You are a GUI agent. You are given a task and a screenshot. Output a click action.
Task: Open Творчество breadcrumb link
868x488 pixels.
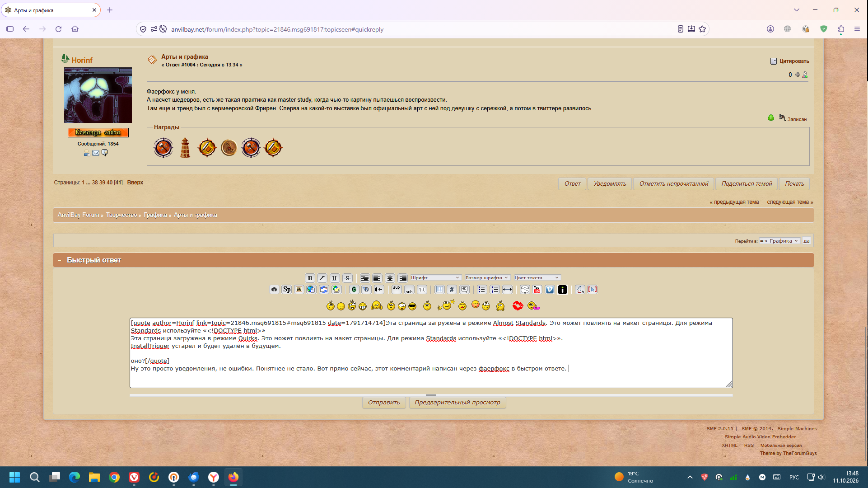[x=121, y=215]
